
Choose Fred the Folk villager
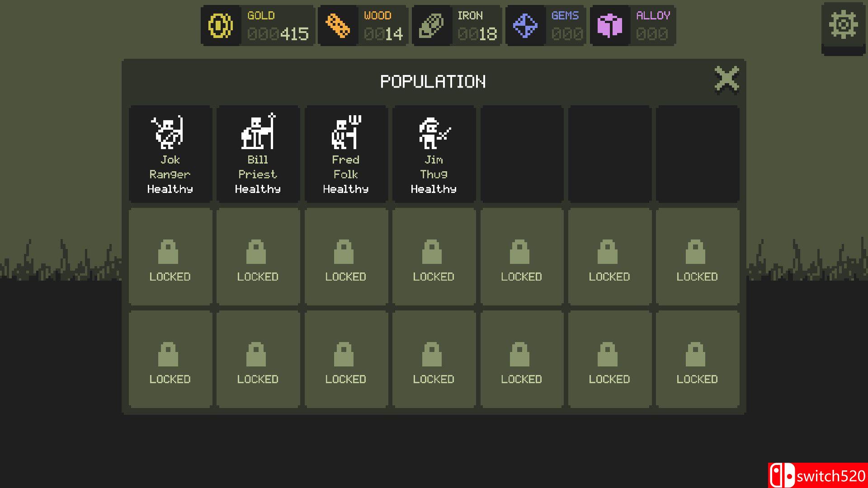(346, 154)
